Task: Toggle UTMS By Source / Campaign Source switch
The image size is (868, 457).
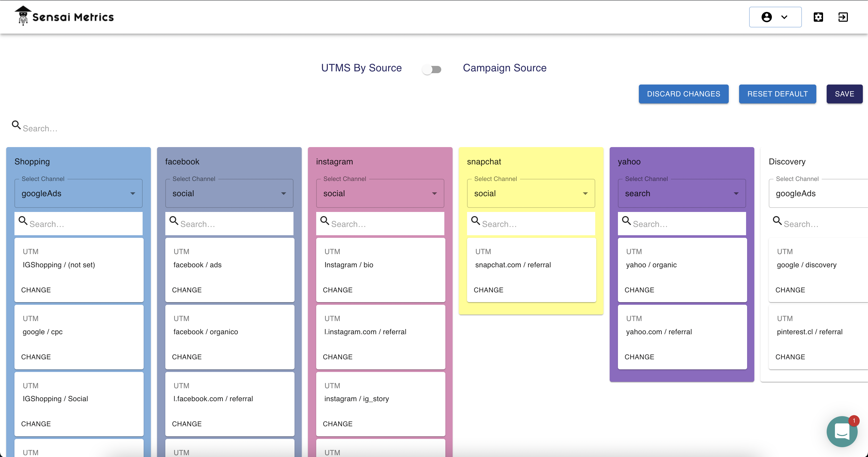Action: (432, 69)
